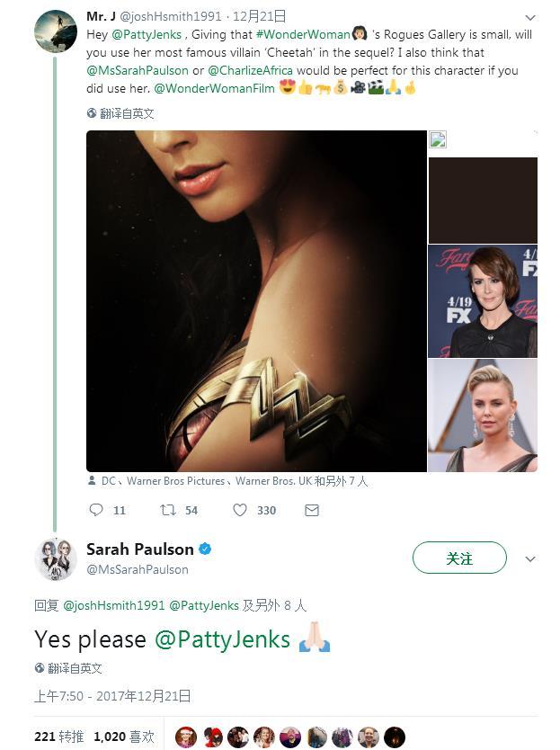The height and width of the screenshot is (750, 560).
Task: Like the tweet with heart icon
Action: [240, 510]
